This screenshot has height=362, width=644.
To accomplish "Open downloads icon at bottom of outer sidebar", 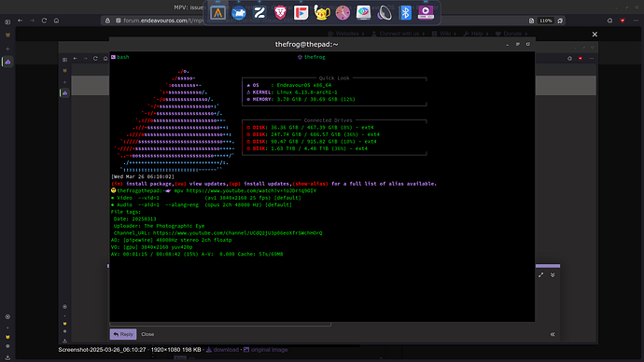I will pyautogui.click(x=7, y=356).
